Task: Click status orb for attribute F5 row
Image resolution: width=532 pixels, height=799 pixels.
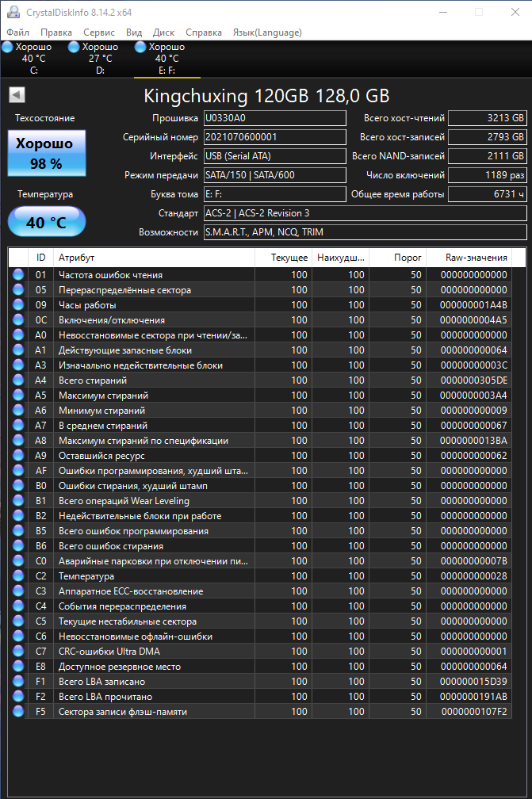Action: click(x=18, y=711)
